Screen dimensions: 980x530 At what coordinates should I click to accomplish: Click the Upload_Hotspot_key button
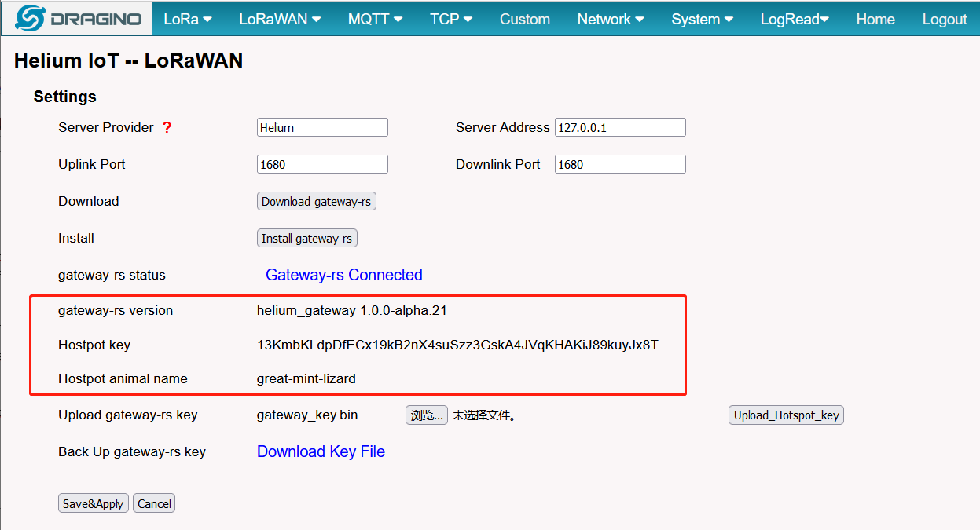786,415
